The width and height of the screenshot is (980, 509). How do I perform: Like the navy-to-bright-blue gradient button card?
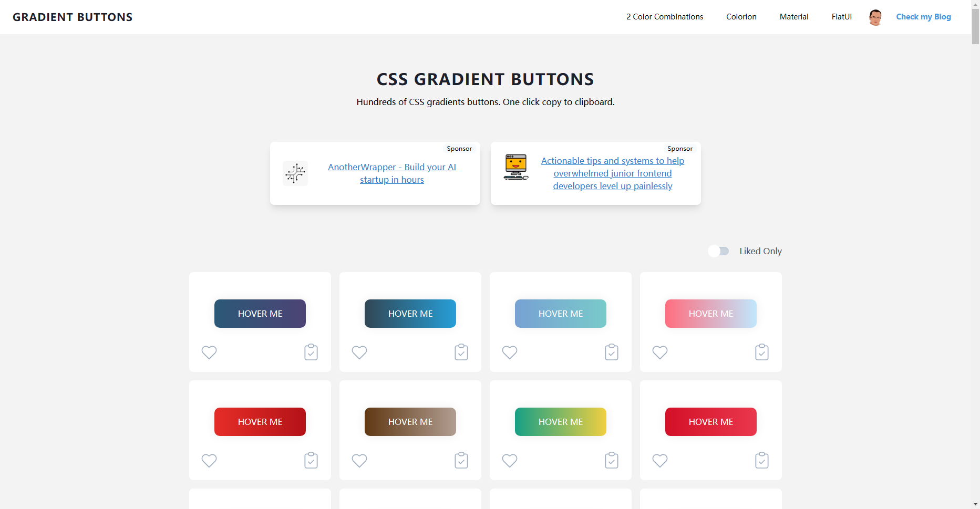pyautogui.click(x=359, y=352)
